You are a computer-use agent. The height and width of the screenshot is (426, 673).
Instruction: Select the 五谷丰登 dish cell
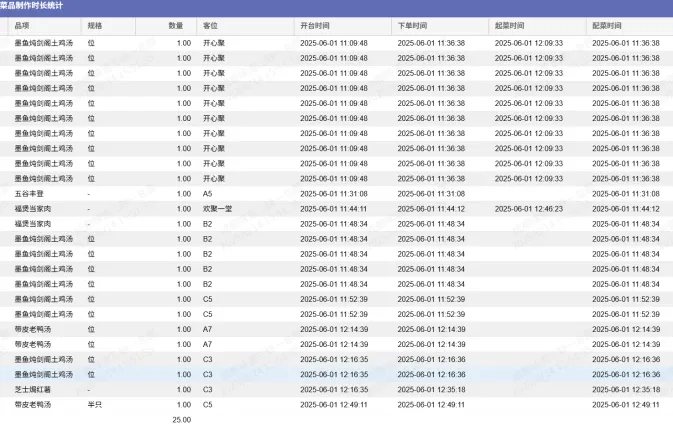tap(30, 194)
